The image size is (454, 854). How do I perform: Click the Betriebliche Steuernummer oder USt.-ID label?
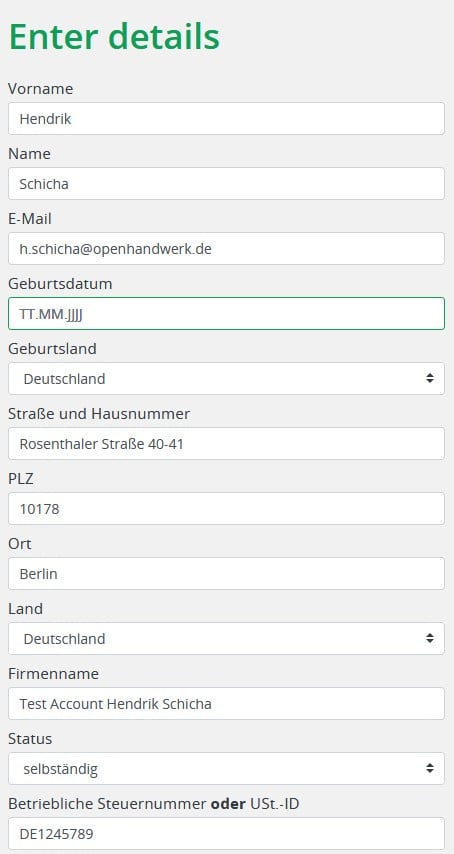154,803
